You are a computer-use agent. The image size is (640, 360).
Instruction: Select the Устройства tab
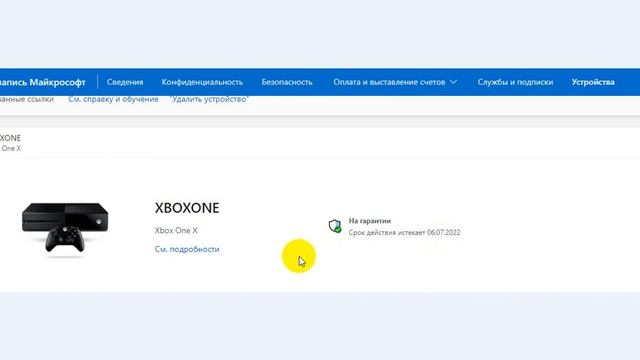tap(593, 82)
